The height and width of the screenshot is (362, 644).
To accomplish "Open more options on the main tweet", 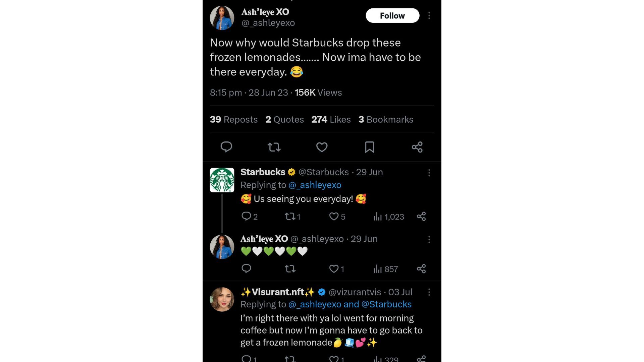I will point(429,15).
